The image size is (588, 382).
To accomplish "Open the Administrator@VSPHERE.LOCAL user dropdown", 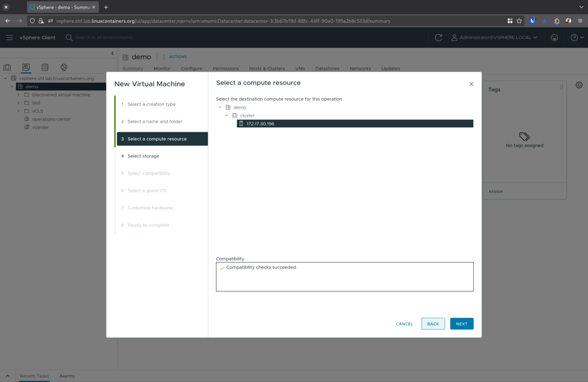I will coord(494,38).
